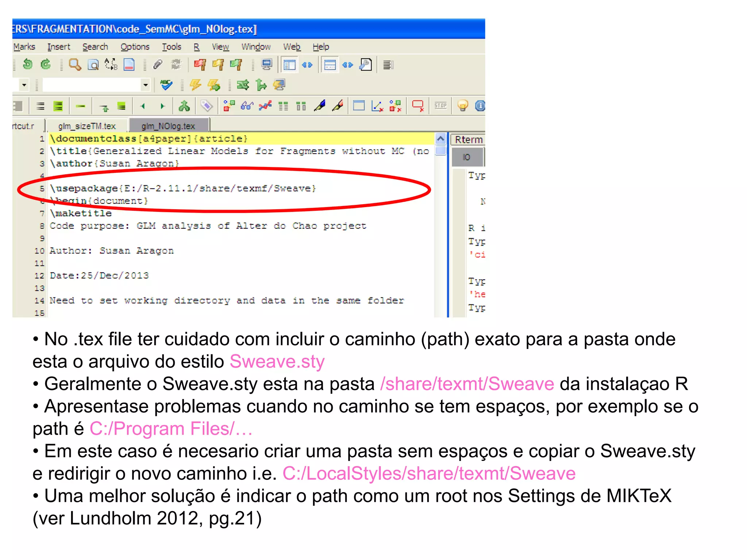Toggle the split window layout button
This screenshot has width=747, height=560.
click(330, 65)
